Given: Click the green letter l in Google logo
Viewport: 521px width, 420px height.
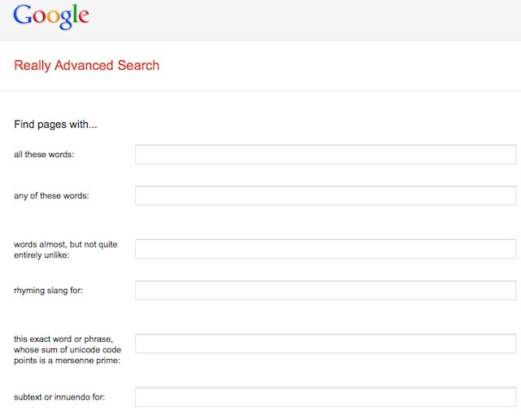Looking at the screenshot, I should [x=74, y=15].
